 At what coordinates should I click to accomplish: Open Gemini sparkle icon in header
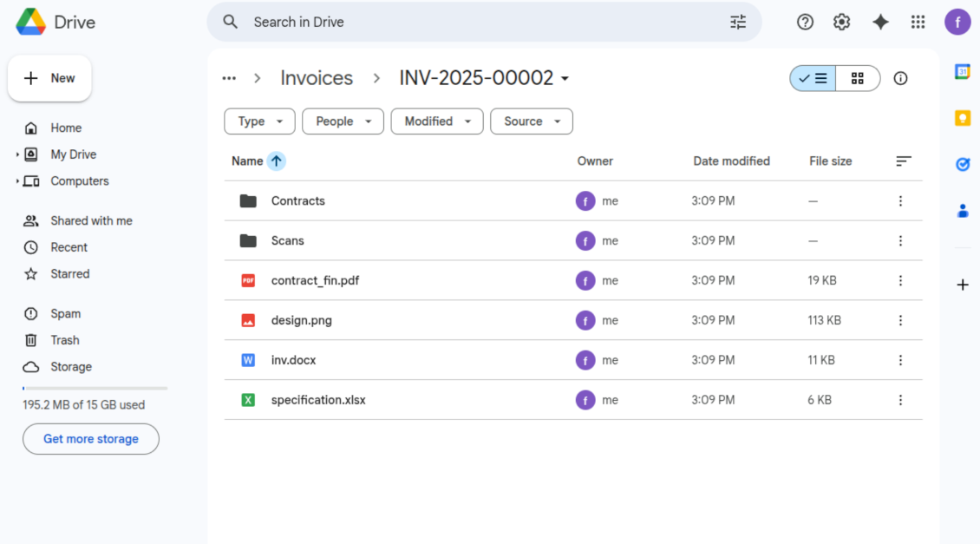[x=880, y=23]
